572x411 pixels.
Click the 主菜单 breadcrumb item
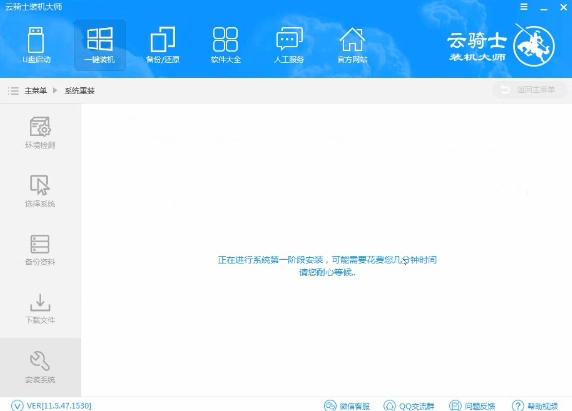tap(35, 91)
